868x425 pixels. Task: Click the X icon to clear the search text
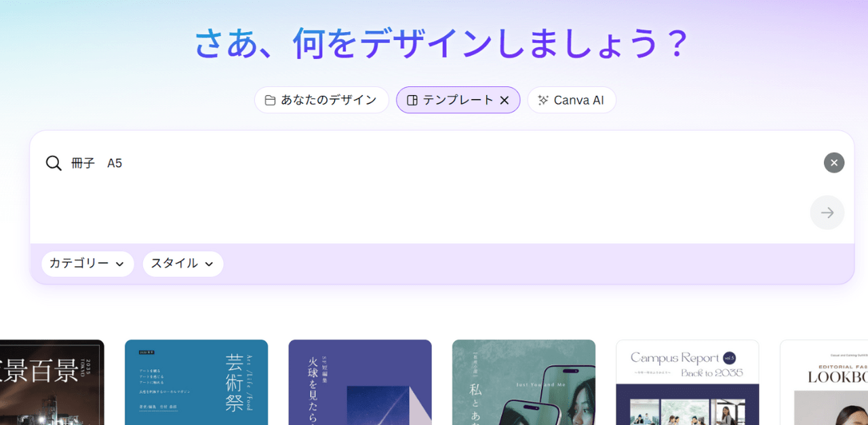[834, 162]
